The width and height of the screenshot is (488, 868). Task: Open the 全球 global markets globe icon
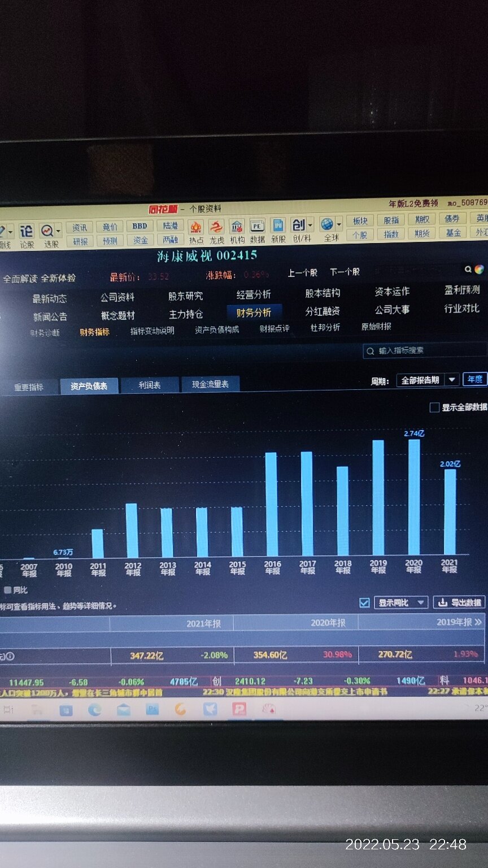coord(327,224)
